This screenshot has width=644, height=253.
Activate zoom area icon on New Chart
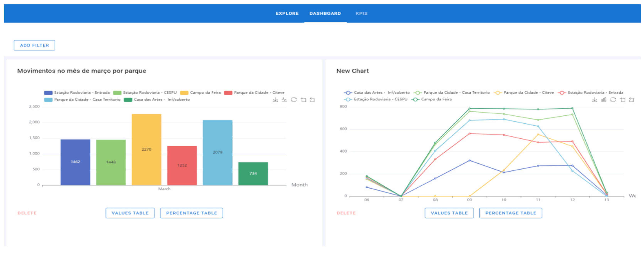[622, 100]
